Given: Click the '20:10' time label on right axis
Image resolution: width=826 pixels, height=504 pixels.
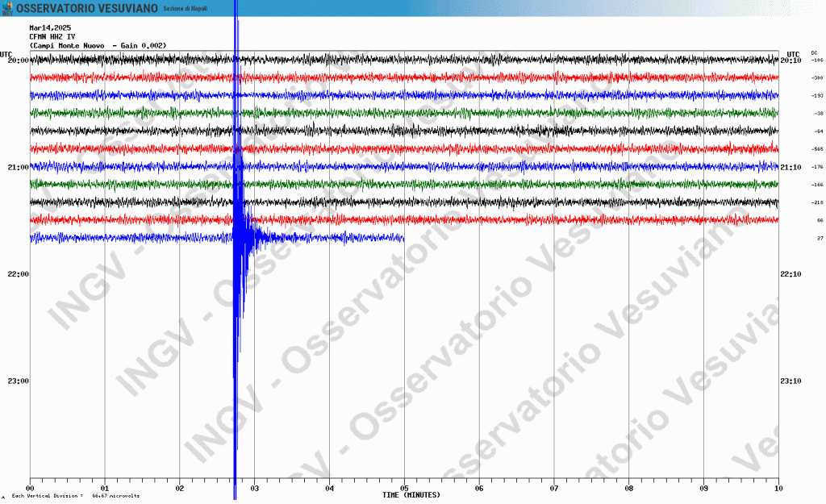Looking at the screenshot, I should click(x=791, y=60).
